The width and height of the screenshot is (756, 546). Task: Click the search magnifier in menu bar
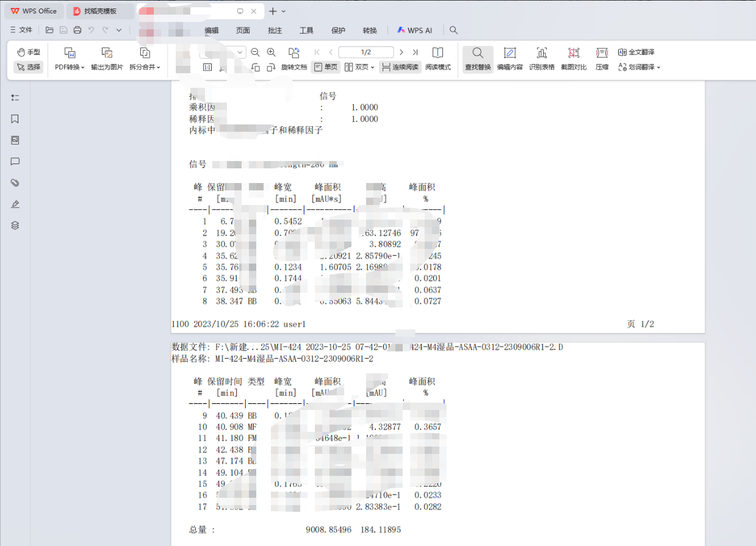click(453, 30)
